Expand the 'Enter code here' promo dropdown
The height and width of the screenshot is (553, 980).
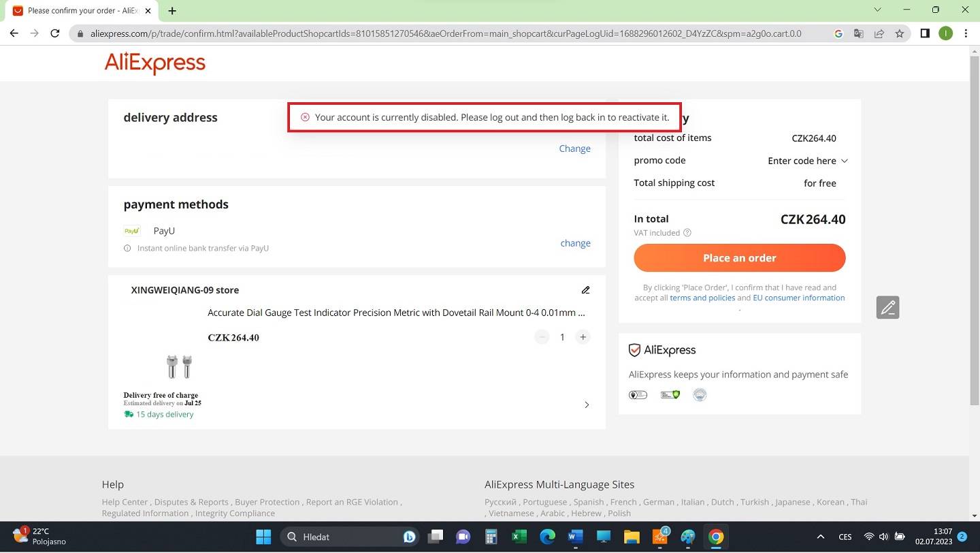pyautogui.click(x=807, y=161)
